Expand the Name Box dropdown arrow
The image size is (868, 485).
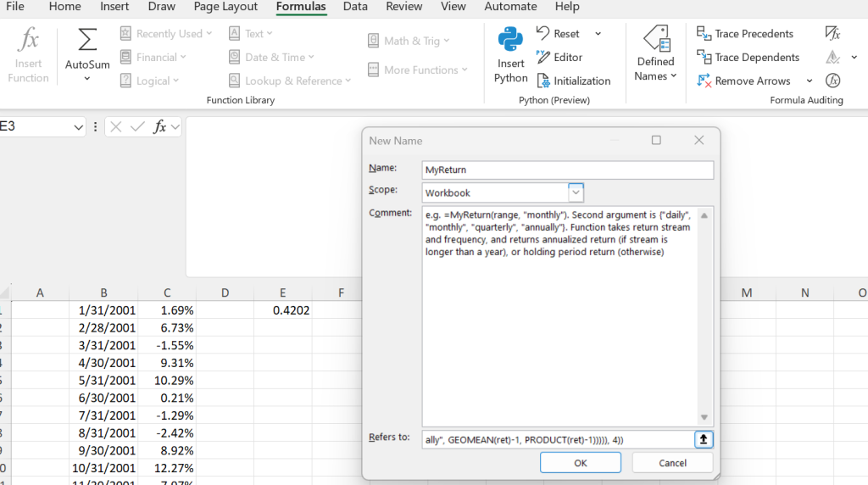(79, 127)
